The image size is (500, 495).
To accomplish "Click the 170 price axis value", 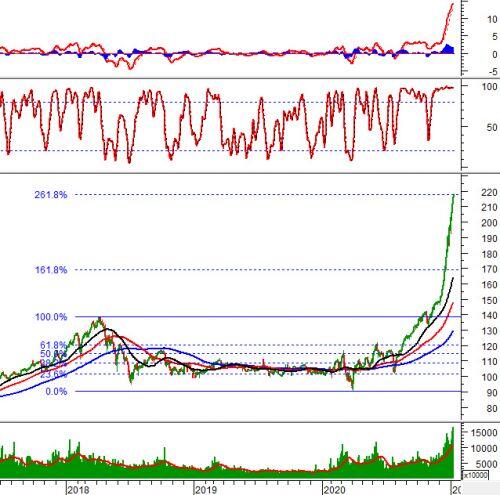I will pyautogui.click(x=489, y=269).
